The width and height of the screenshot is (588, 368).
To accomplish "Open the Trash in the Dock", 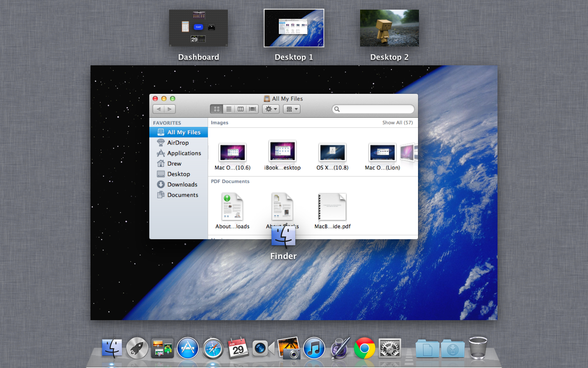I will click(x=478, y=348).
